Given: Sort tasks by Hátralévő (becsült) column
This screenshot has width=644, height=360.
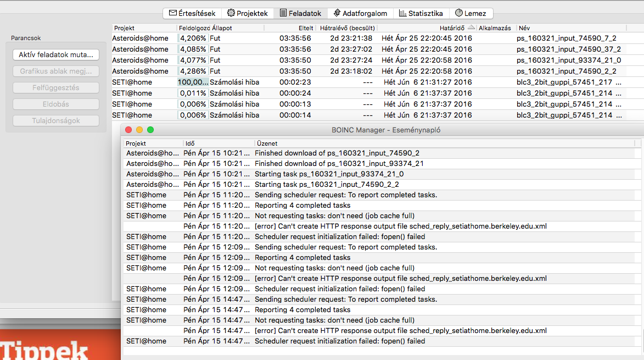Looking at the screenshot, I should (347, 28).
